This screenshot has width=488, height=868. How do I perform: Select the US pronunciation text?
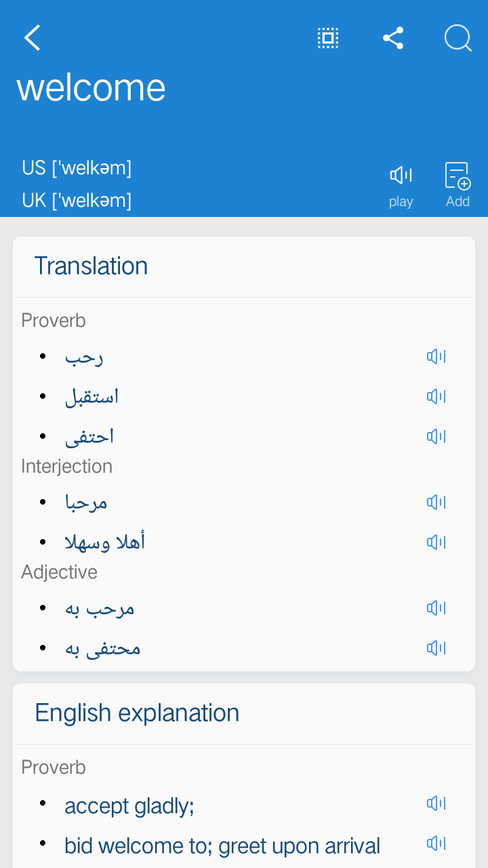pos(77,167)
